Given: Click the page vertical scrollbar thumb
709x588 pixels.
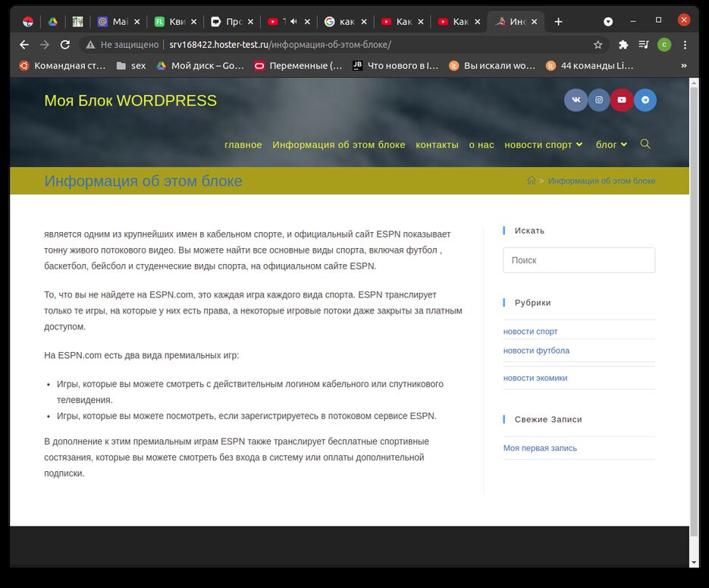Looking at the screenshot, I should (x=694, y=312).
